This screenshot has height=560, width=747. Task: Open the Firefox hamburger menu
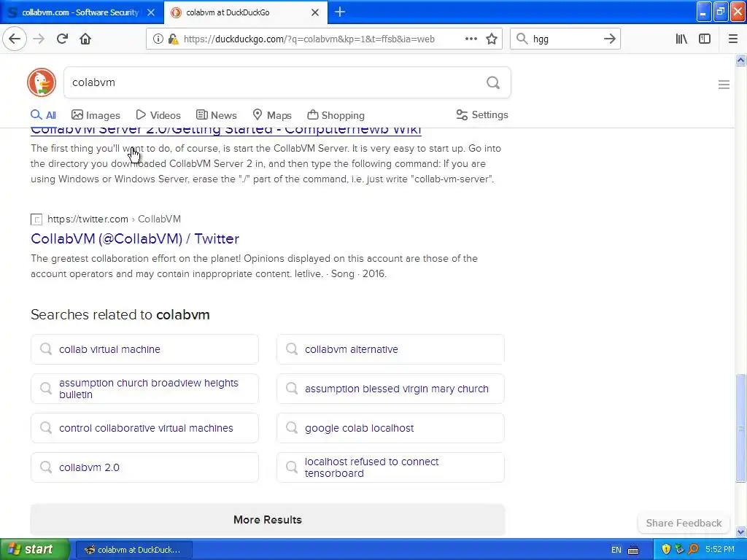[x=732, y=39]
